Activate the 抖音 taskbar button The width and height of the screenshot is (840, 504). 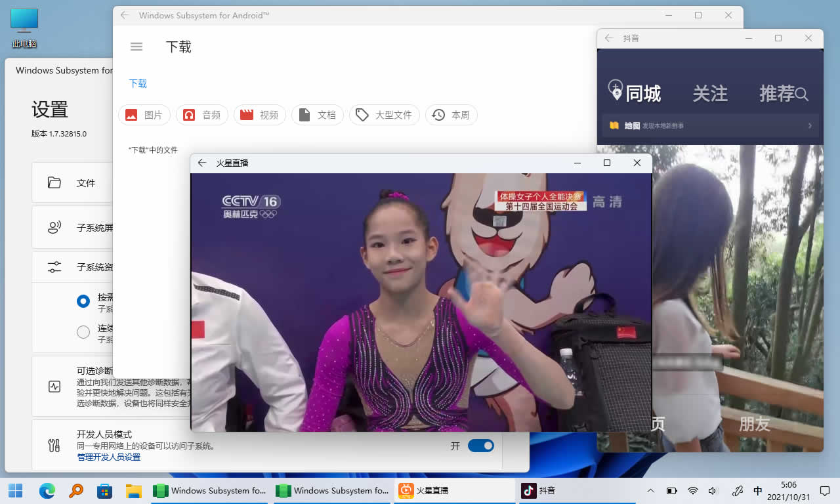(x=577, y=490)
